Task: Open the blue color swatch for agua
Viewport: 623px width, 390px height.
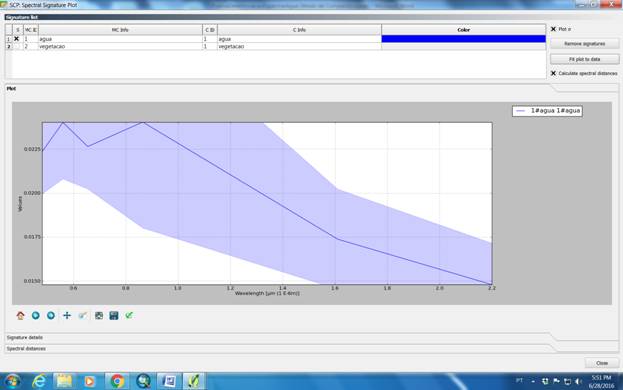Action: coord(463,39)
